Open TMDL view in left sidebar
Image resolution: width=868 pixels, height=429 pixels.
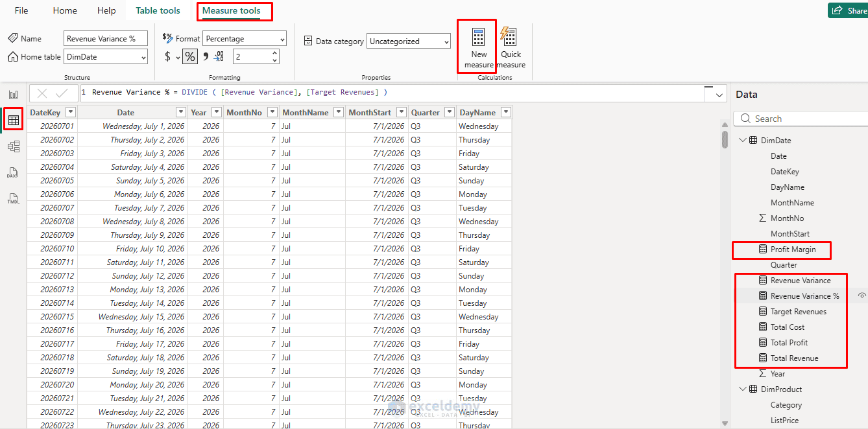click(13, 198)
